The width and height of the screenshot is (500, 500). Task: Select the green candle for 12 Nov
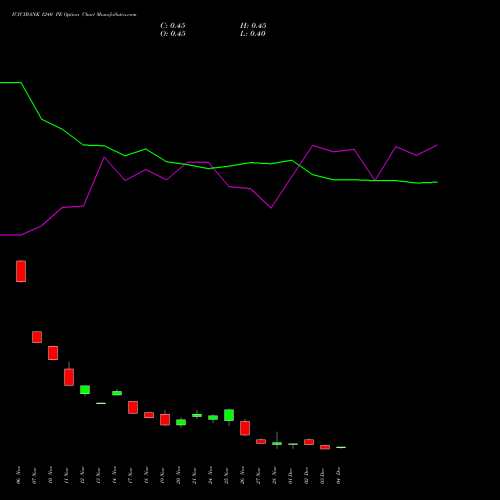[85, 390]
